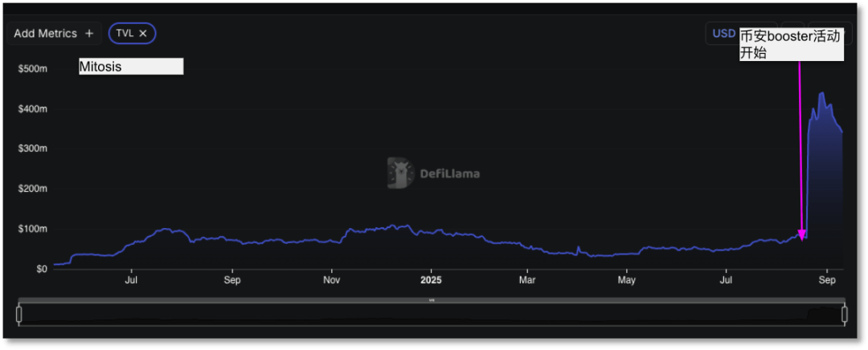The height and width of the screenshot is (350, 868).
Task: Toggle the USD currency option
Action: [723, 33]
